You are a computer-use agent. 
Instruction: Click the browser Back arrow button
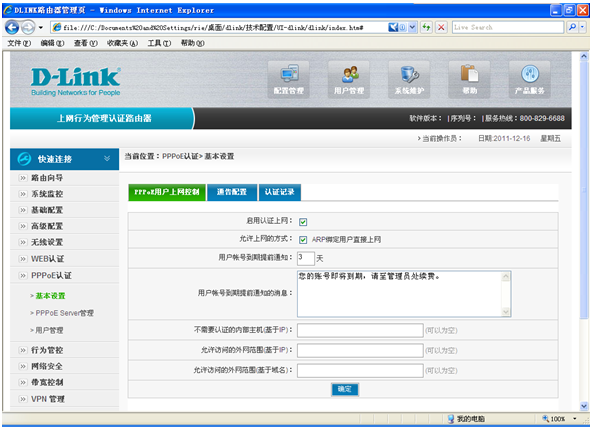coord(12,27)
